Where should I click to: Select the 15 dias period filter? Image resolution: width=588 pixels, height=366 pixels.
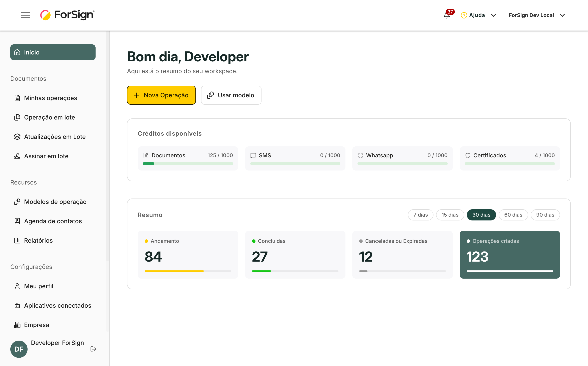coord(450,215)
